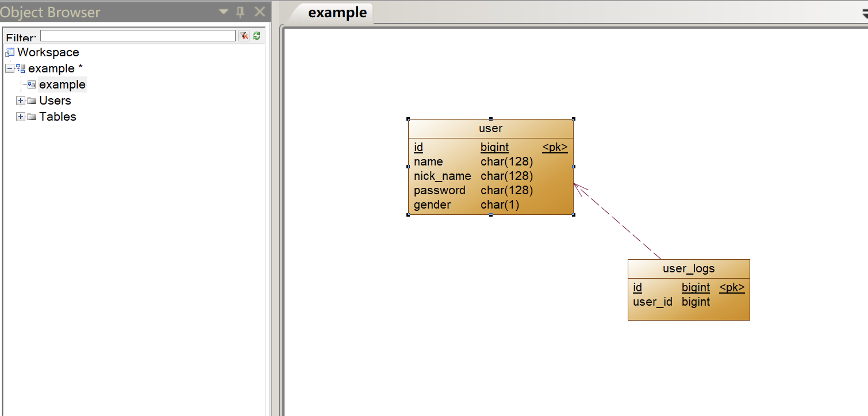Expand the Tables folder

click(21, 117)
